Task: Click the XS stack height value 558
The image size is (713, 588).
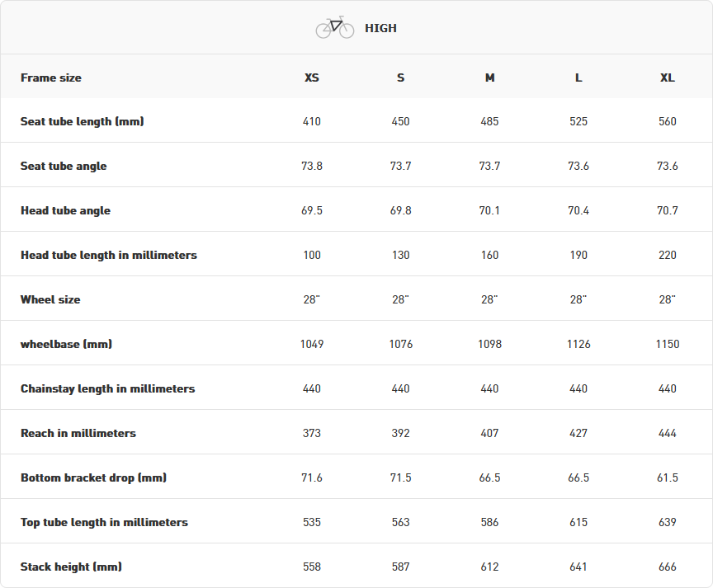Action: coord(312,567)
